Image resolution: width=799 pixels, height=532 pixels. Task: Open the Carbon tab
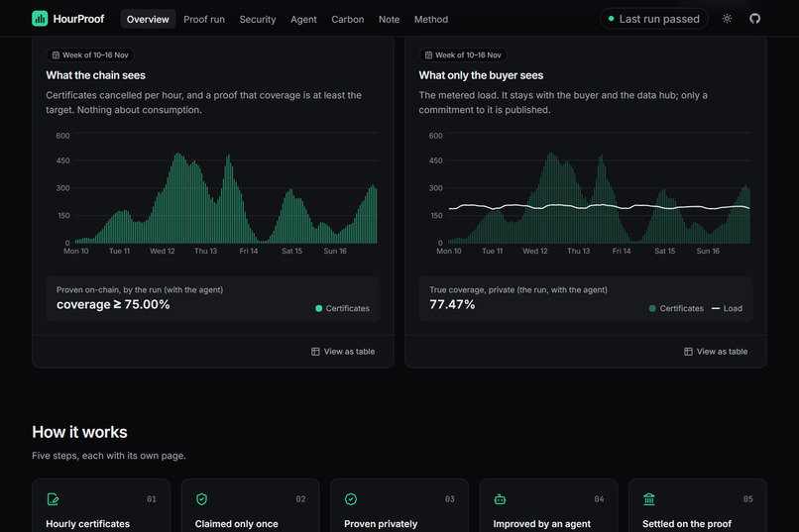(x=348, y=20)
